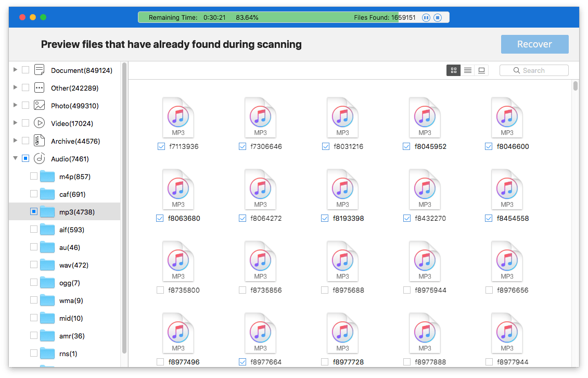Open the wav folder icon

47,264
